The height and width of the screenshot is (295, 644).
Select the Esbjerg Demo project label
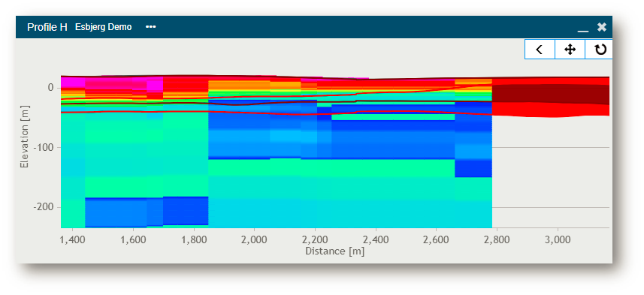(x=104, y=27)
